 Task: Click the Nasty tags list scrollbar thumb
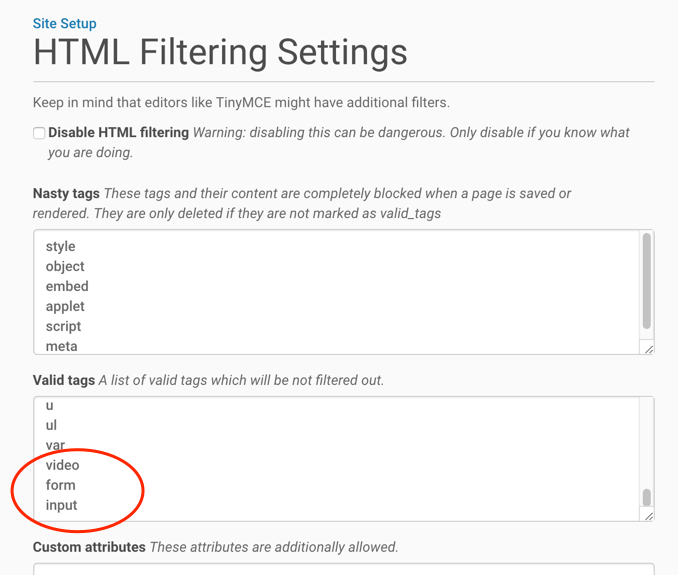pos(647,281)
